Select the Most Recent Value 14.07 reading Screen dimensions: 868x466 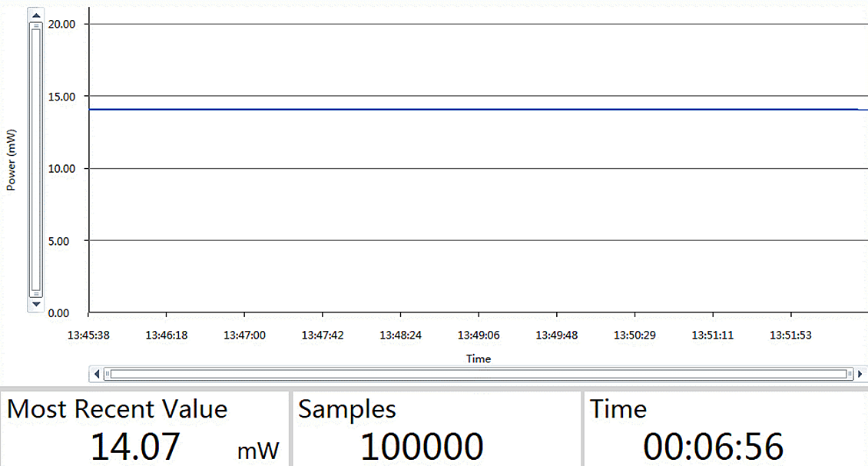[135, 447]
